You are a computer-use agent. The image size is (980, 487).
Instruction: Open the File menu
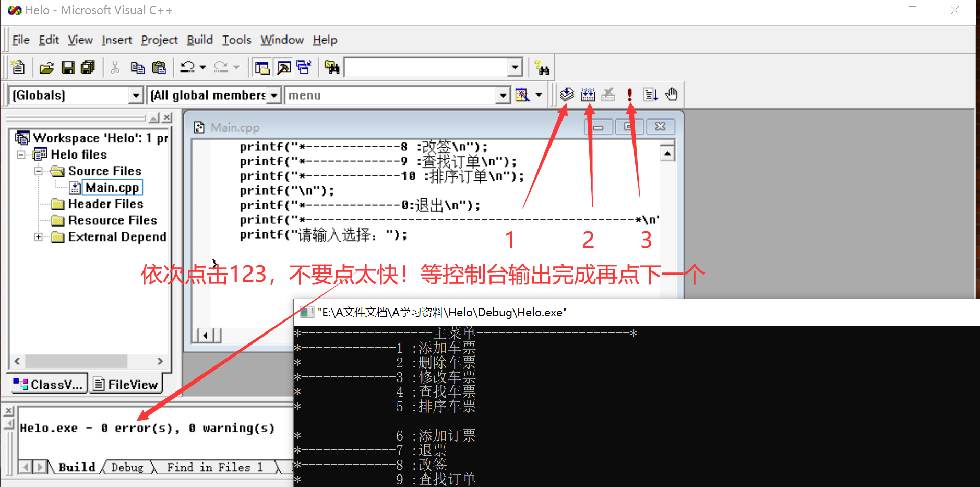point(21,40)
